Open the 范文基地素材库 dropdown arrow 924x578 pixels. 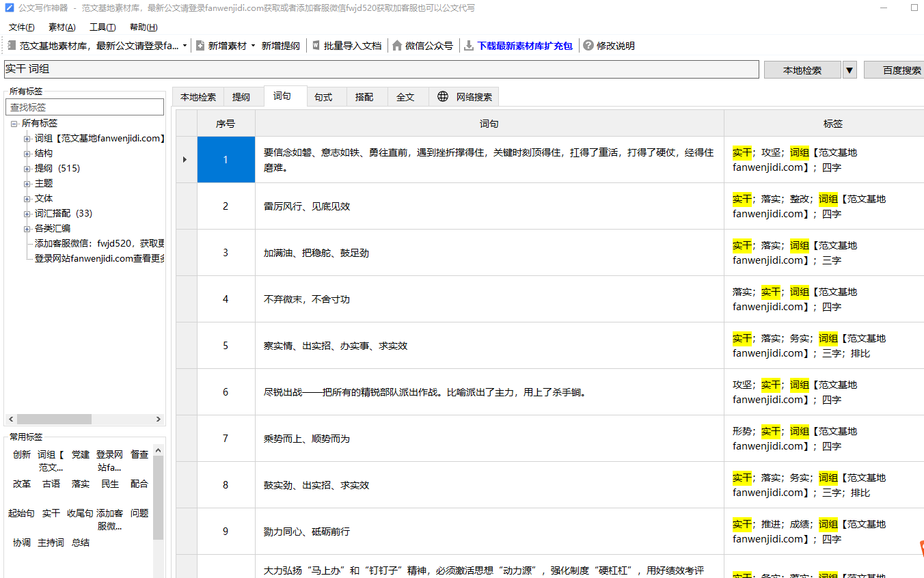click(185, 46)
